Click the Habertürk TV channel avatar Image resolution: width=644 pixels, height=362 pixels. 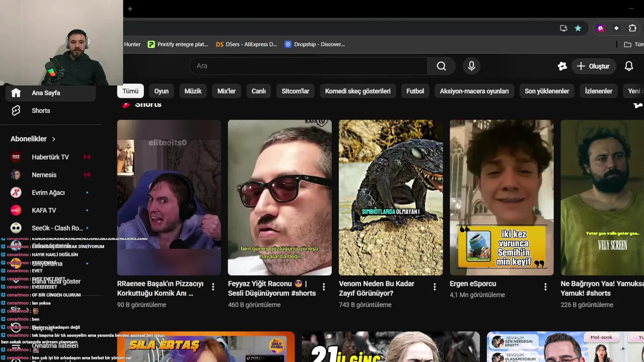click(16, 157)
